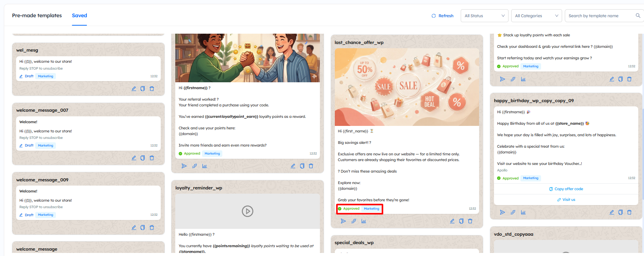The image size is (644, 256).
Task: Refresh the template list
Action: pos(442,16)
